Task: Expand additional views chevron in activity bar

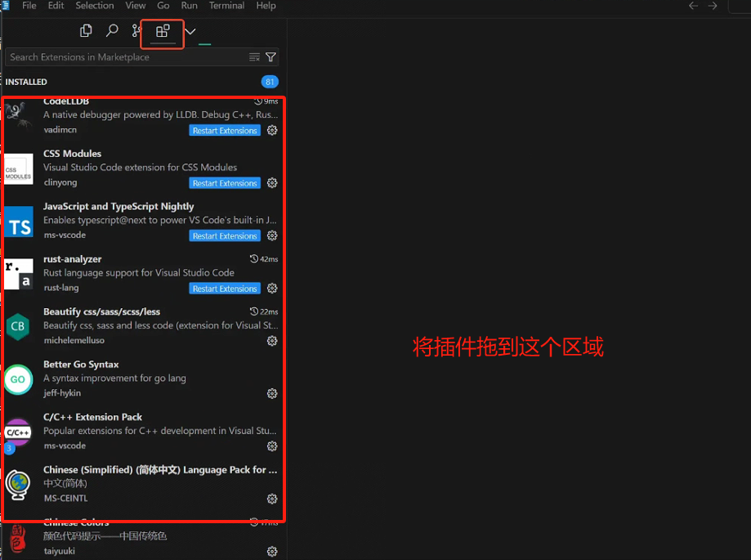Action: click(x=190, y=32)
